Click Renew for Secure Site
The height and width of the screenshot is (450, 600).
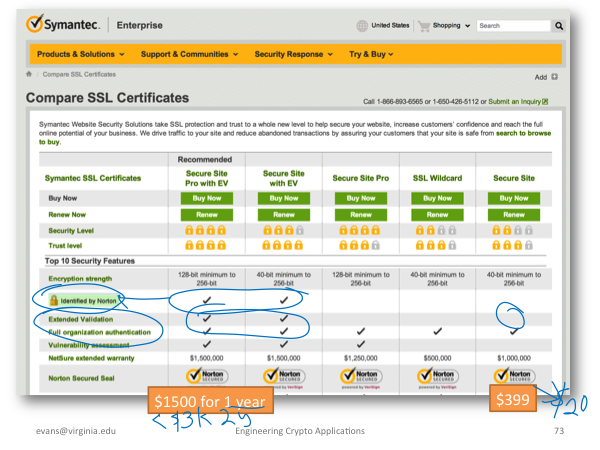tap(514, 215)
